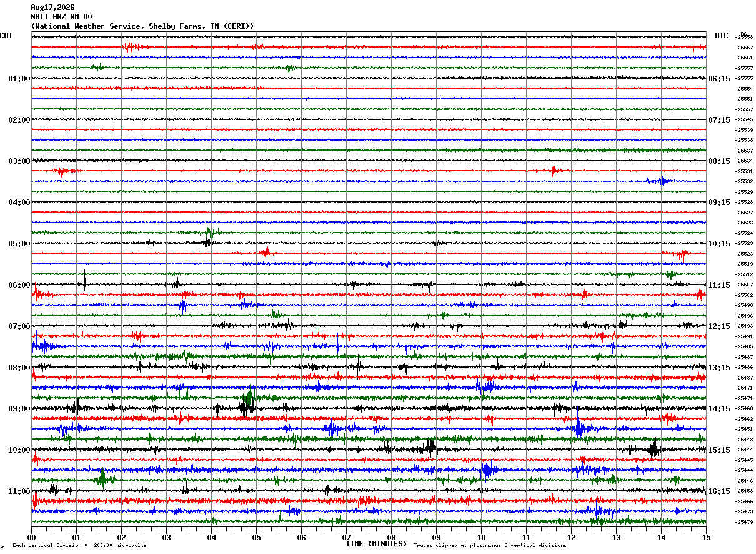Click the UTC time label "10:15"

(719, 244)
